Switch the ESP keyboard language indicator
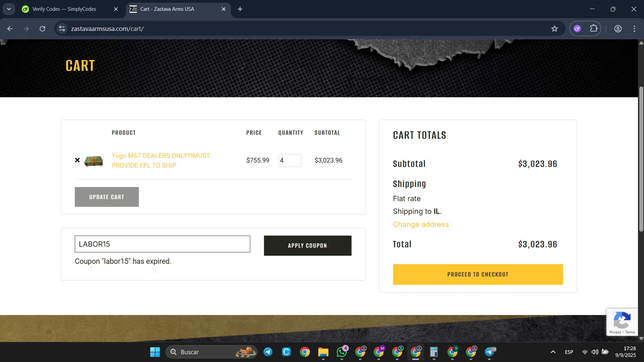 (x=569, y=352)
